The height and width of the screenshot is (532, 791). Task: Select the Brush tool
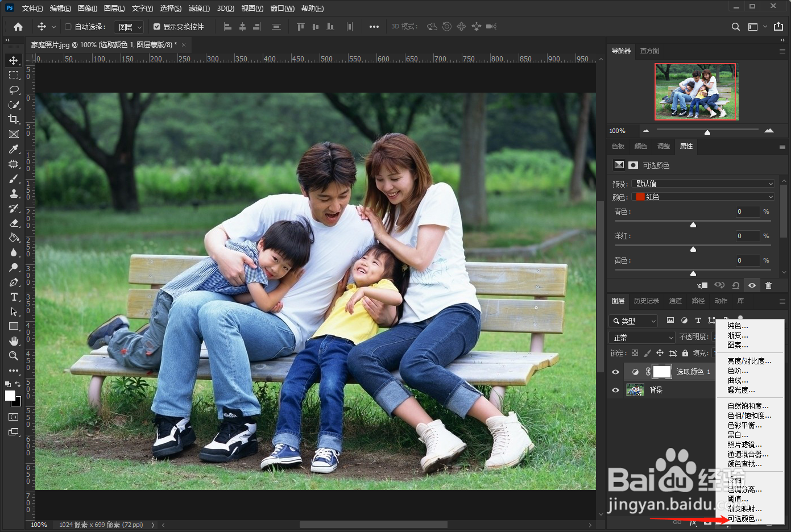coord(14,178)
